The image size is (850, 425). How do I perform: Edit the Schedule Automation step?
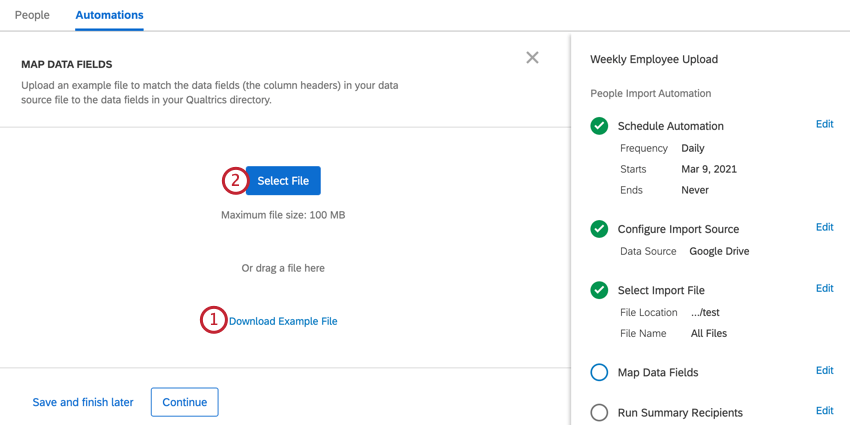825,124
